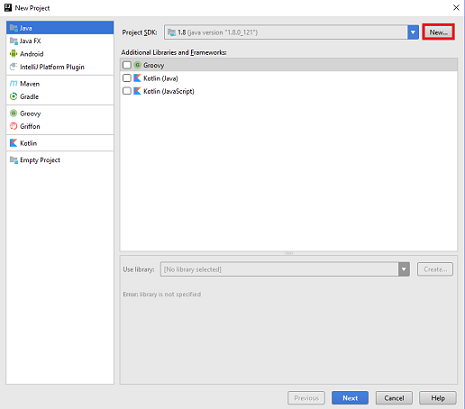Proceed with the Next button
This screenshot has height=409, width=465.
click(350, 398)
